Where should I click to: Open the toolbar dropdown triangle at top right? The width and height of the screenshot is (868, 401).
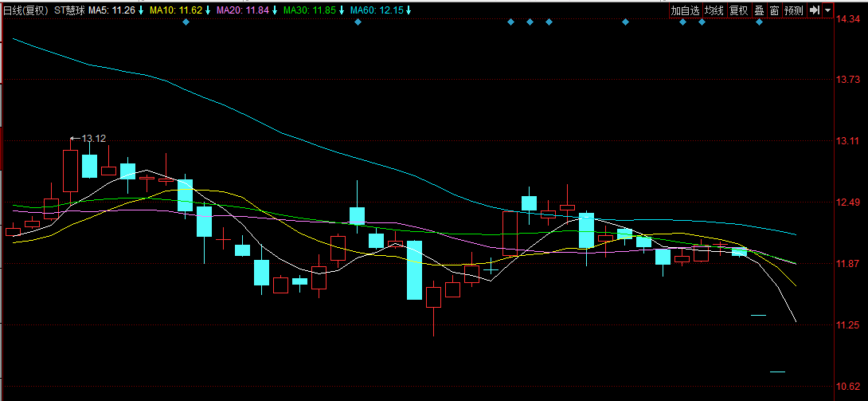(827, 10)
